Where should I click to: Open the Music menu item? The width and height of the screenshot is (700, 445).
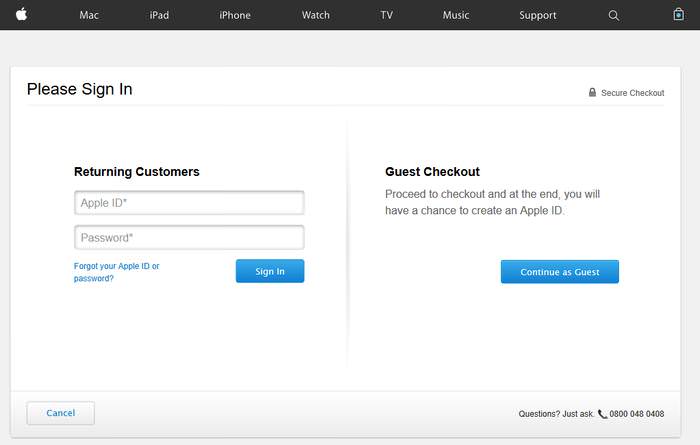click(x=456, y=15)
